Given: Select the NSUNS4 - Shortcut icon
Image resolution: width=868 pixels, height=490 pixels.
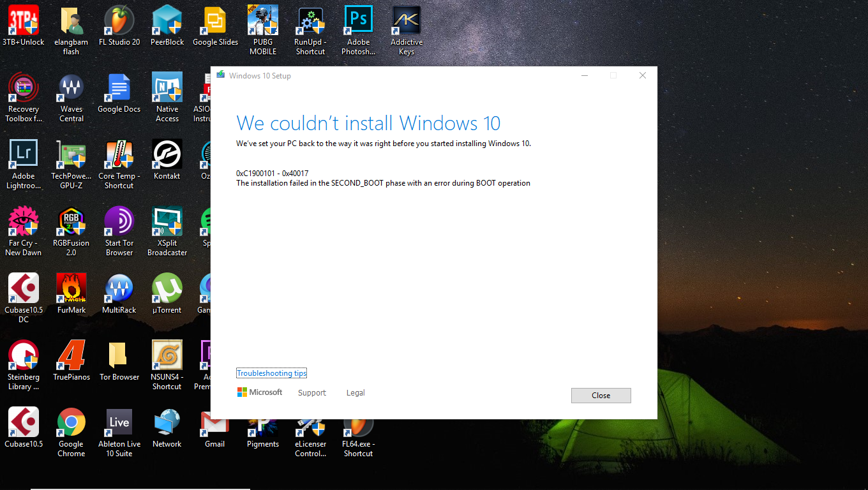Looking at the screenshot, I should coord(167,366).
